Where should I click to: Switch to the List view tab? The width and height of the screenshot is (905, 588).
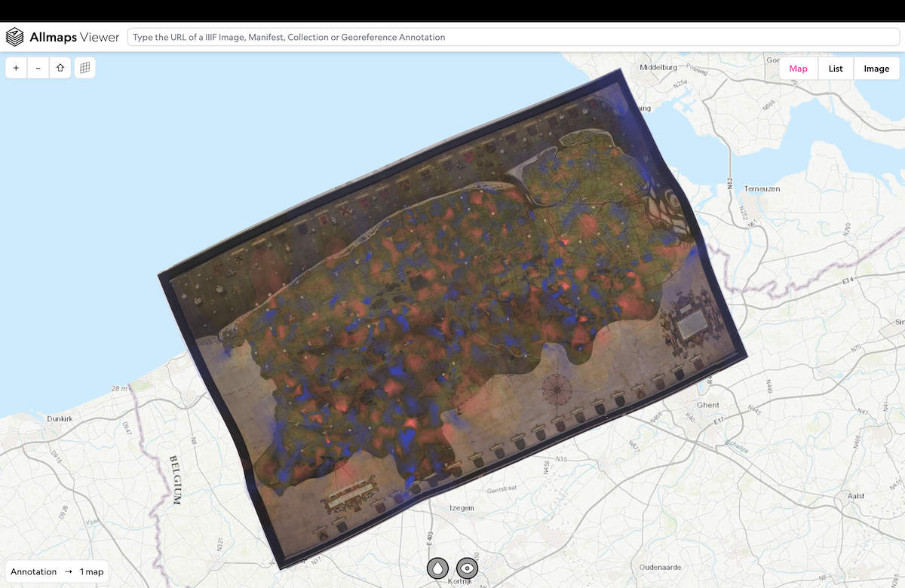point(836,69)
